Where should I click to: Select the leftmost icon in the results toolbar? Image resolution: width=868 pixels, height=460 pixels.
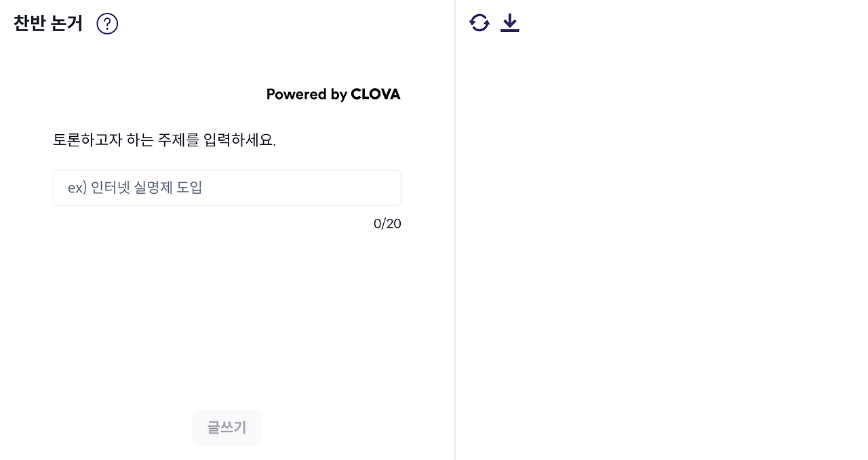tap(479, 22)
